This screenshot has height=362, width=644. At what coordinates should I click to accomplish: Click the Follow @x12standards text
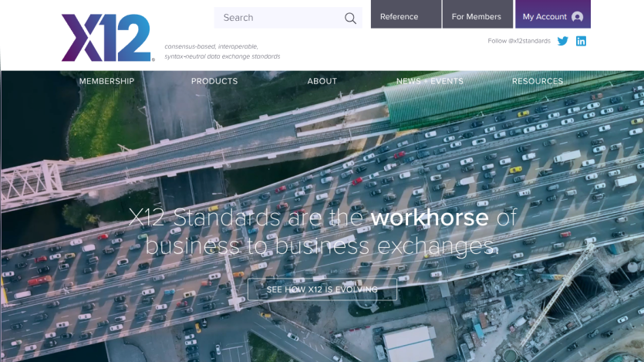click(x=519, y=41)
